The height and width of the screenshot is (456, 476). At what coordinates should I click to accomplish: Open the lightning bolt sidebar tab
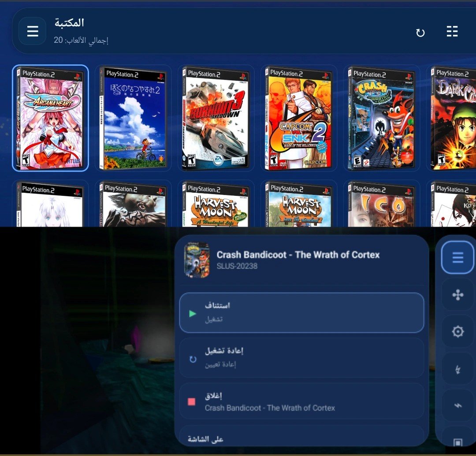coord(457,369)
